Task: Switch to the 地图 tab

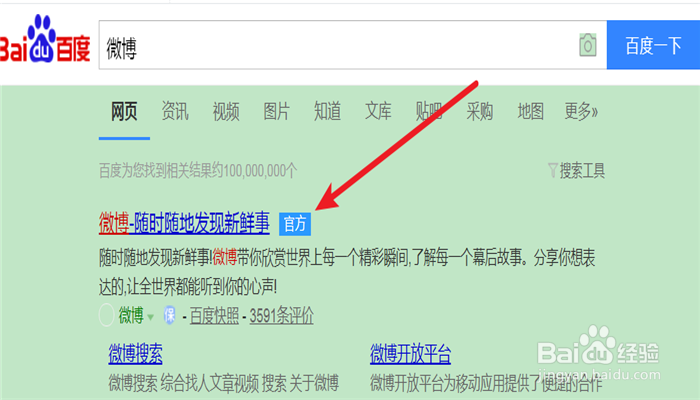Action: coord(531,111)
